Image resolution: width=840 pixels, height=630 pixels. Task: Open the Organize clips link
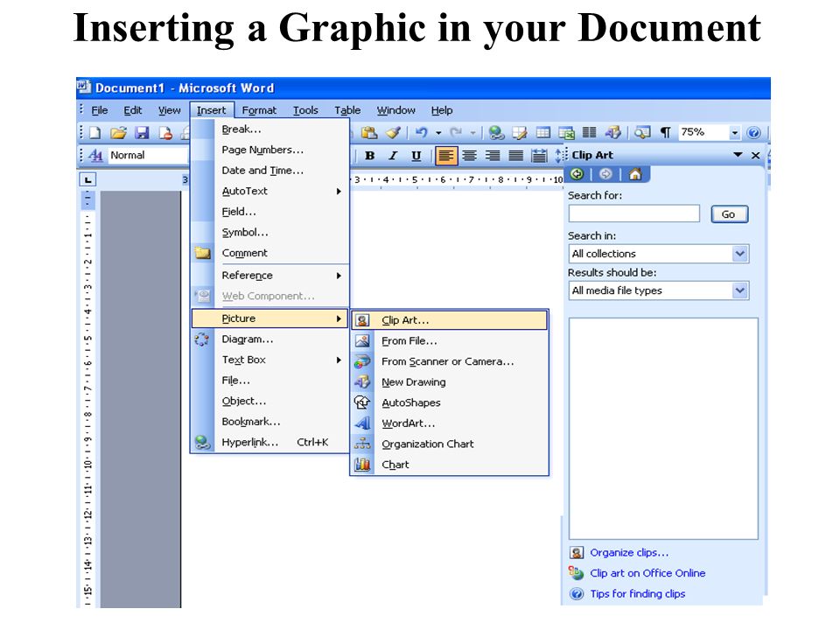coord(629,553)
